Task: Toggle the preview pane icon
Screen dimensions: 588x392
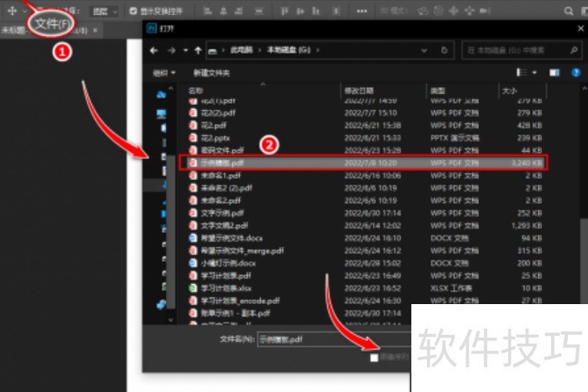Action: coord(555,72)
